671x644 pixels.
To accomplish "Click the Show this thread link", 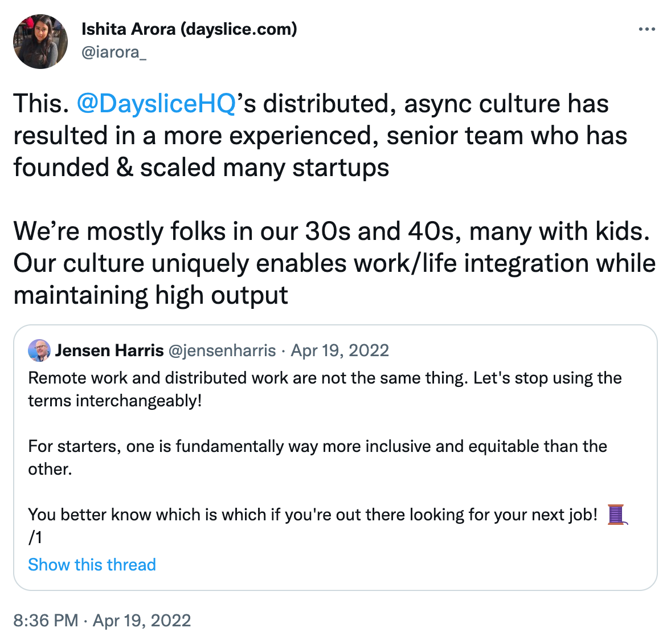I will point(92,565).
